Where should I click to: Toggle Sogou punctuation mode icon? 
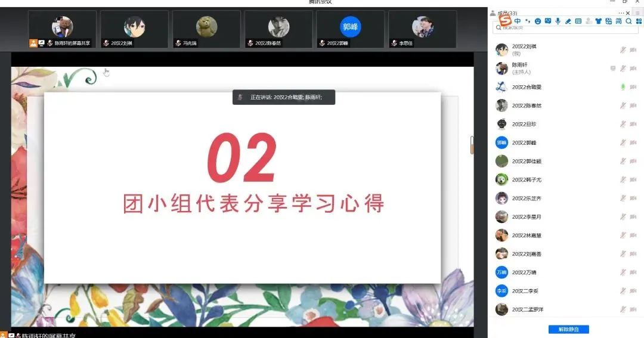(528, 21)
